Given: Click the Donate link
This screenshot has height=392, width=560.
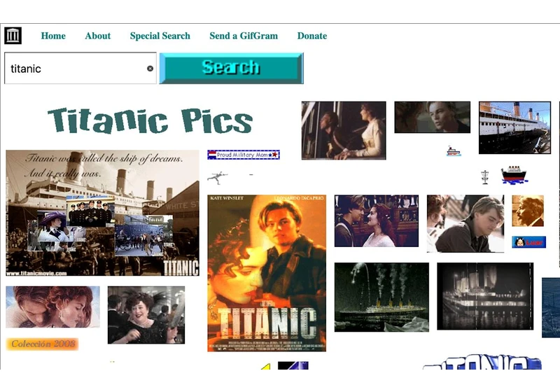Looking at the screenshot, I should point(312,36).
